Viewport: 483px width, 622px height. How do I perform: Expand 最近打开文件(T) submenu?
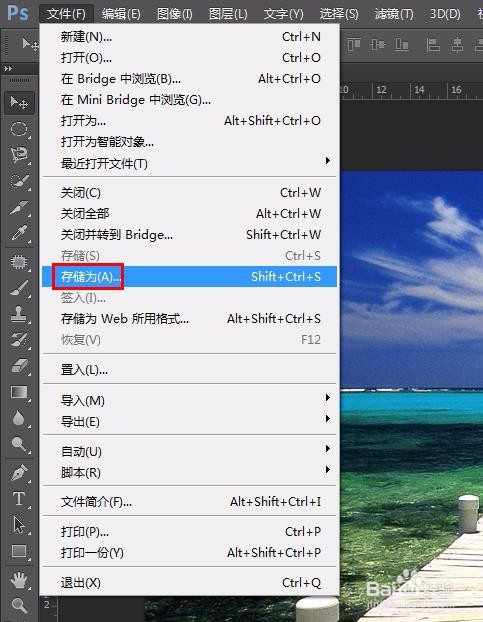[328, 161]
